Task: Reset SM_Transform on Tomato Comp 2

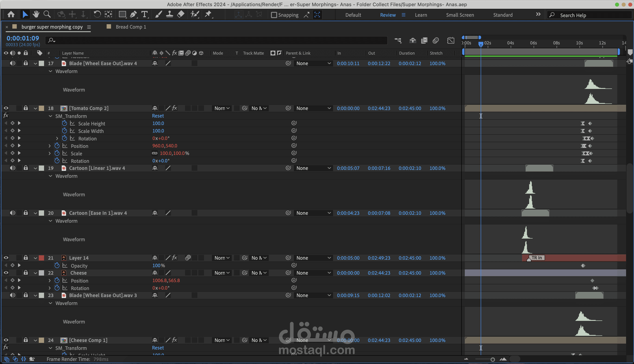Action: coord(158,116)
